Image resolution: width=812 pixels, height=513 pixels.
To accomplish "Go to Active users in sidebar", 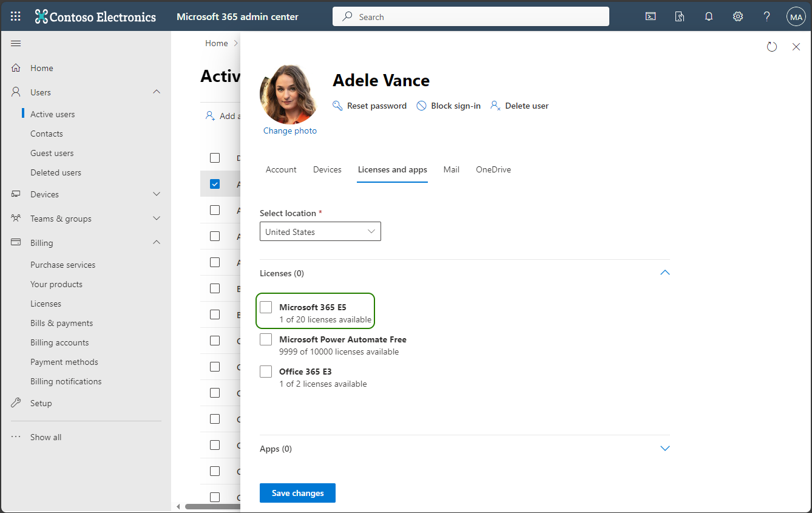I will (x=53, y=114).
